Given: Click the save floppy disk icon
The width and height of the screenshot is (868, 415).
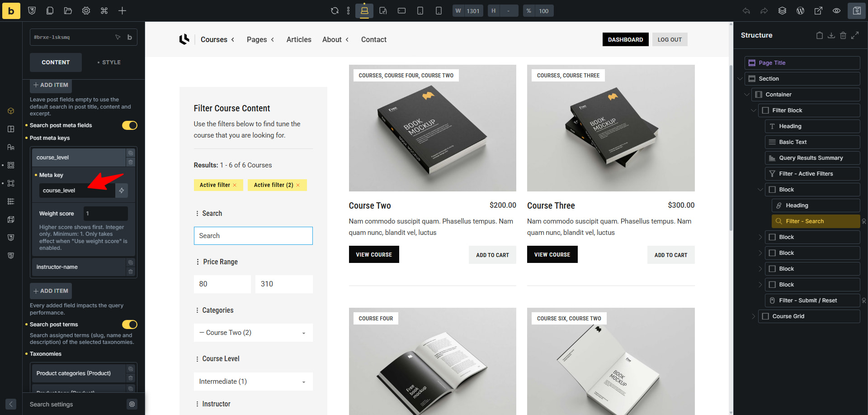Looking at the screenshot, I should (856, 11).
